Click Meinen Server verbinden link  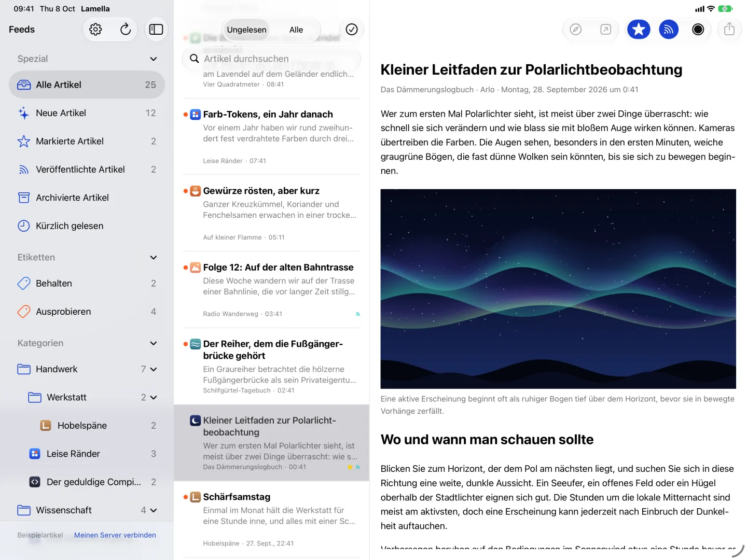[x=115, y=535]
